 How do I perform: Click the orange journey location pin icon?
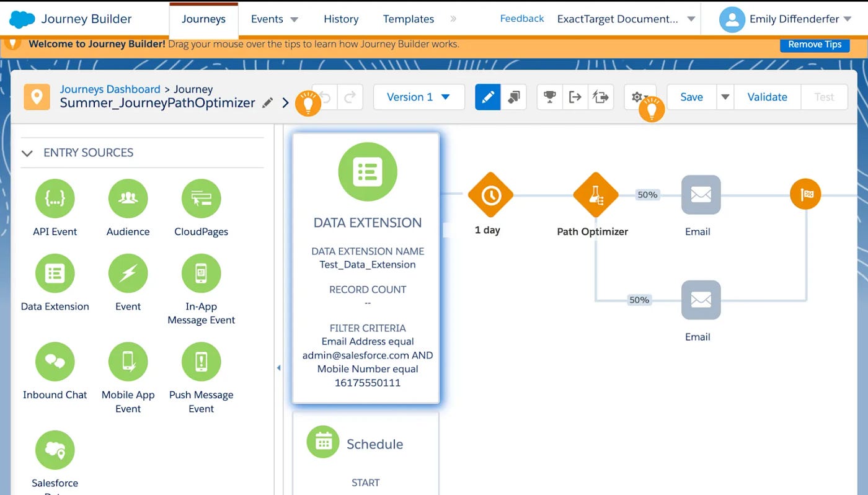pos(37,97)
